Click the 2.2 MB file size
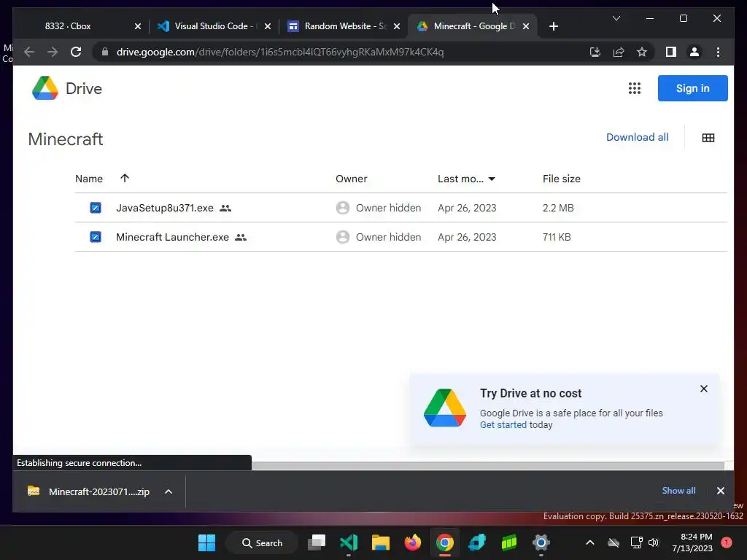Viewport: 747px width, 560px height. click(558, 208)
